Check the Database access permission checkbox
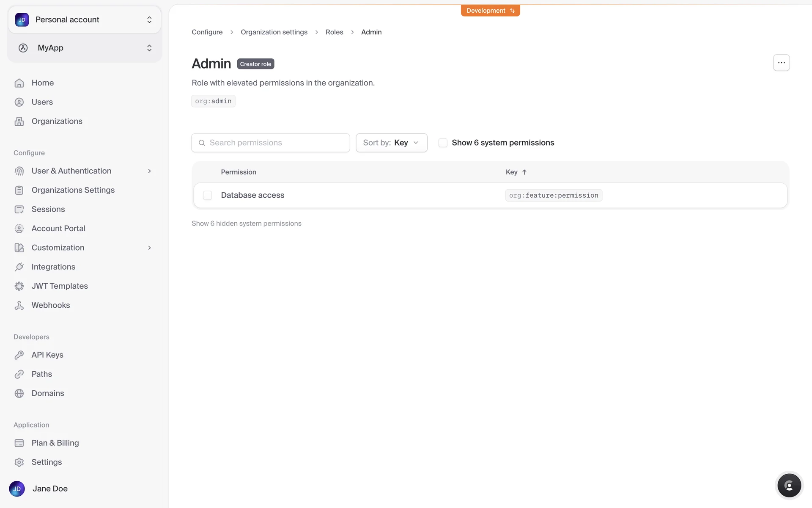 [207, 195]
